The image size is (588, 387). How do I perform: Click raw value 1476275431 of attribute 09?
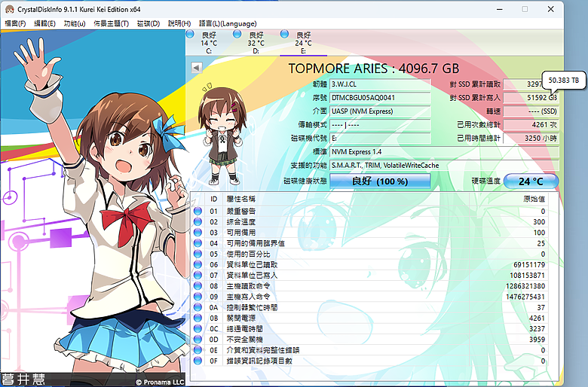(x=525, y=297)
